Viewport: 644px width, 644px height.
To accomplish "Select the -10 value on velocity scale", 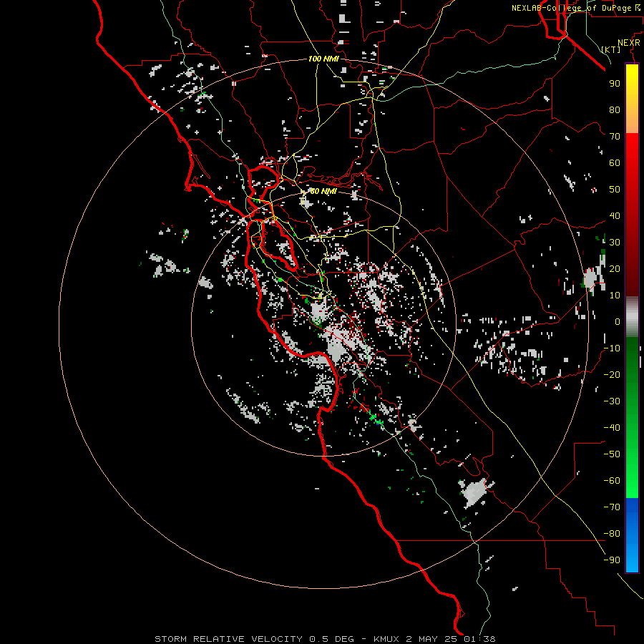I will point(612,348).
